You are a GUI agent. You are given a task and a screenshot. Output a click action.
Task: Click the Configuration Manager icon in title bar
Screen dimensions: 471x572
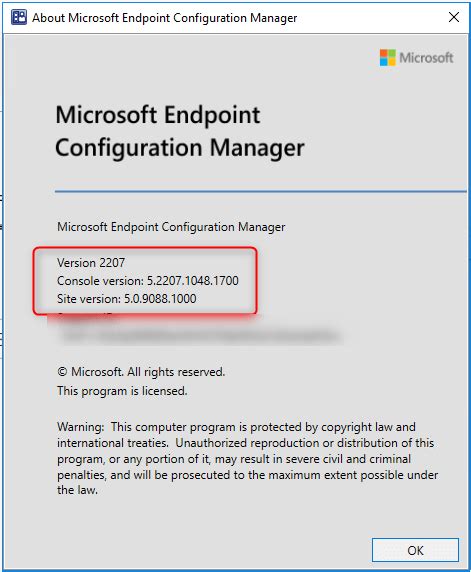(19, 17)
